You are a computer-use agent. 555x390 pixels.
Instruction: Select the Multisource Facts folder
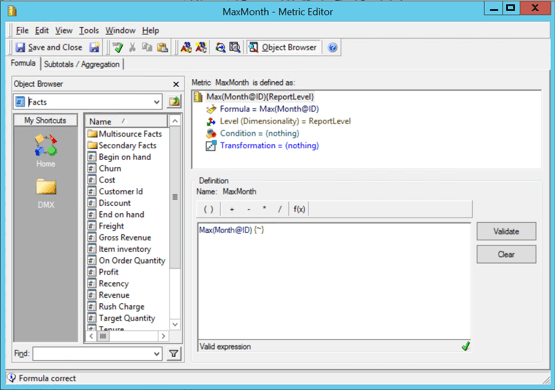pos(125,134)
